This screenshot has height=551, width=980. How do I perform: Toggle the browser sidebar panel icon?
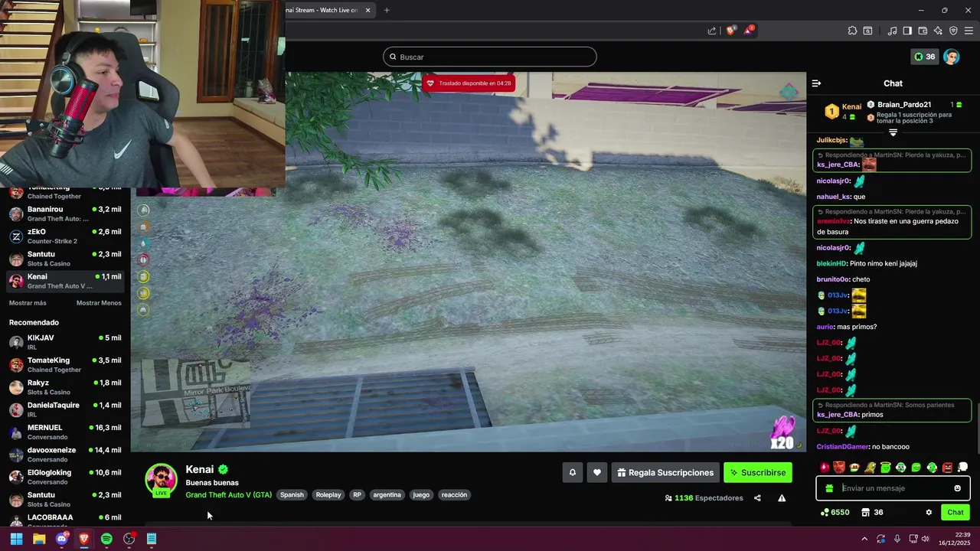point(907,31)
